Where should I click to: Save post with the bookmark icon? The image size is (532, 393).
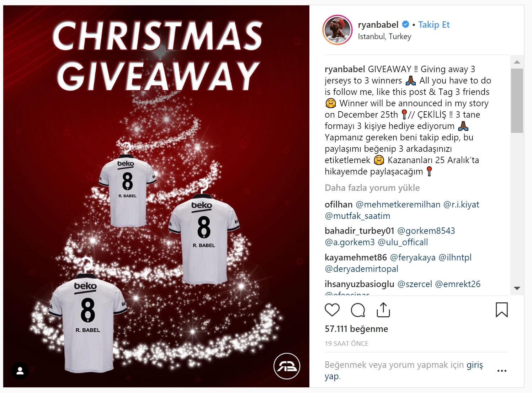pyautogui.click(x=502, y=310)
